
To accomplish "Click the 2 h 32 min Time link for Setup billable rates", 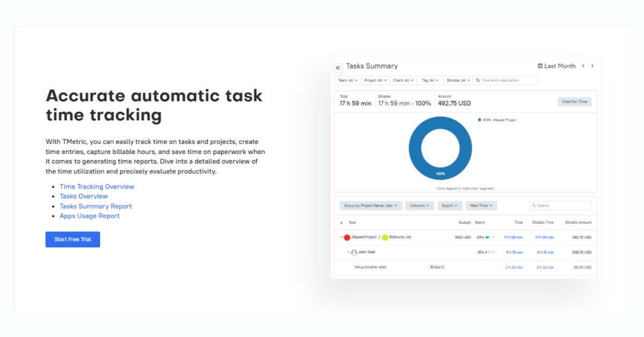I will 514,267.
